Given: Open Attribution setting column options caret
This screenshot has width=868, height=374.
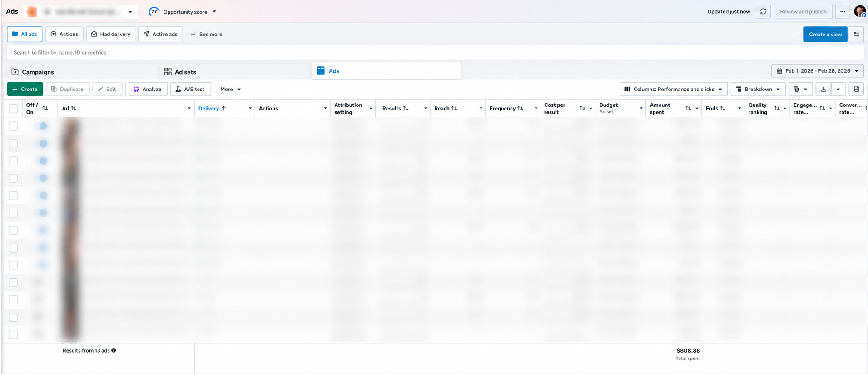Looking at the screenshot, I should pos(371,109).
